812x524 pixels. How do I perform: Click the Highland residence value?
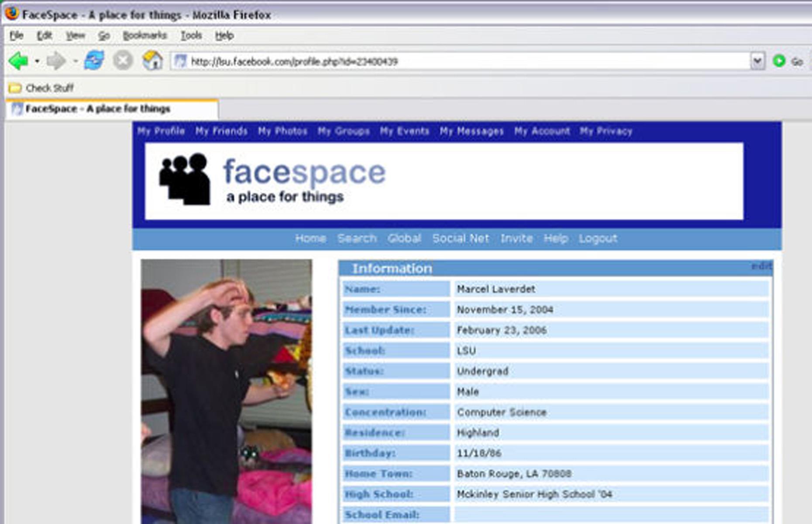[x=478, y=433]
